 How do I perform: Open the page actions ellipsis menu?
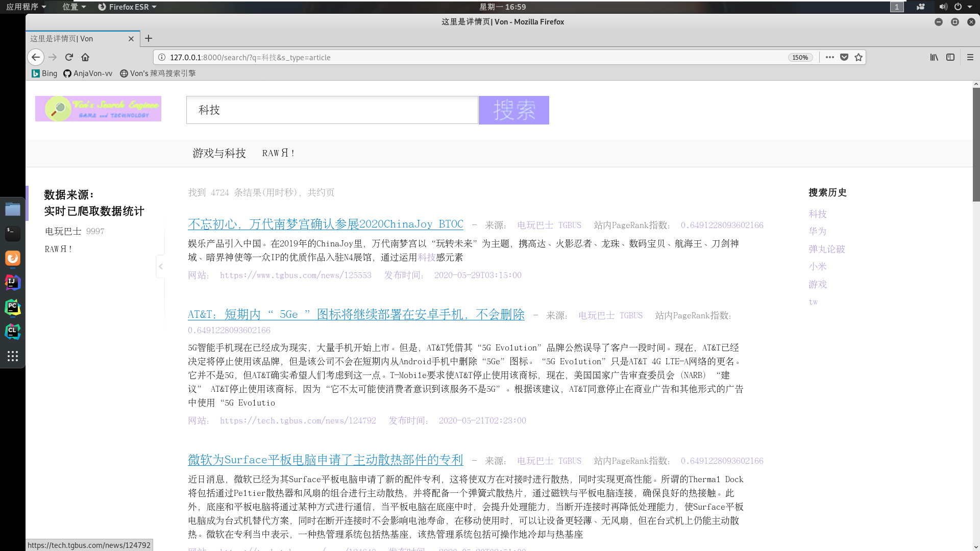point(829,57)
